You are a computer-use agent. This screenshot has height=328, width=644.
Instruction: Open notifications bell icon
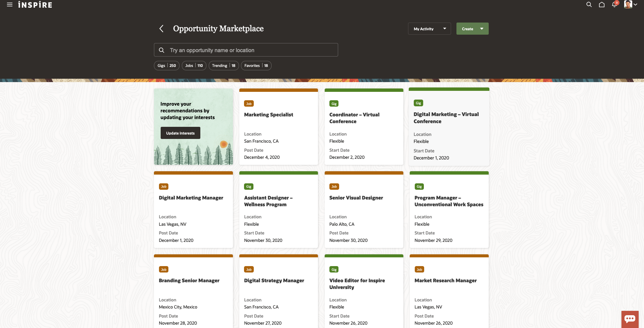click(x=614, y=5)
